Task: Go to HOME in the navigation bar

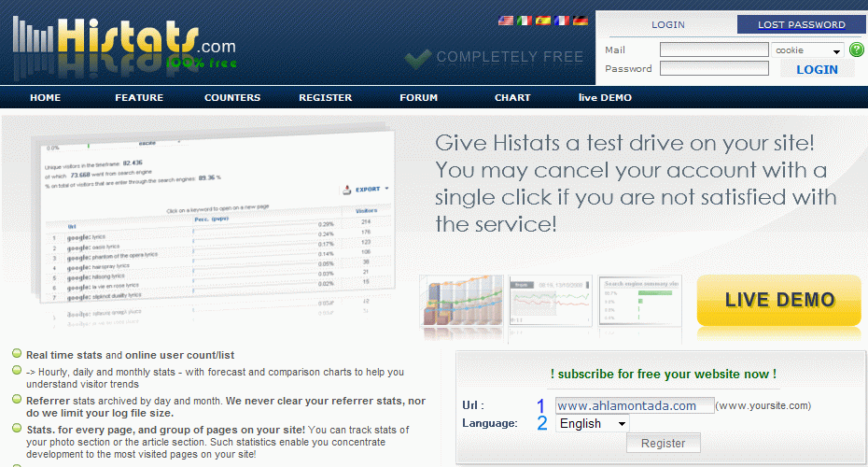Action: pos(46,97)
